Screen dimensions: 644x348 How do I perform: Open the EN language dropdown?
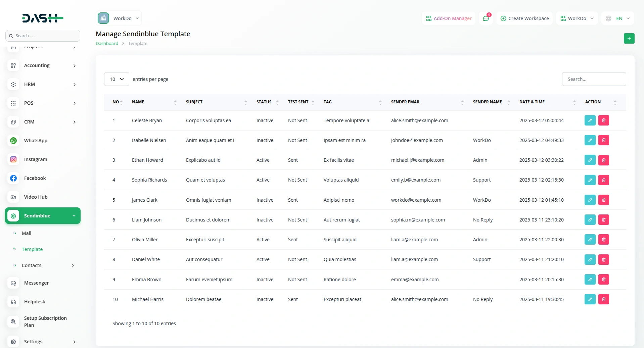(618, 18)
